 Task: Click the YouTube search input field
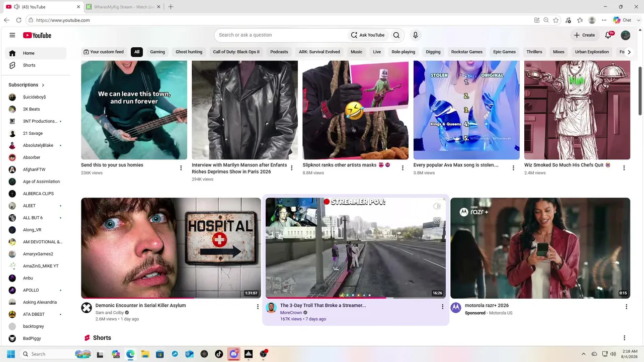tap(282, 35)
